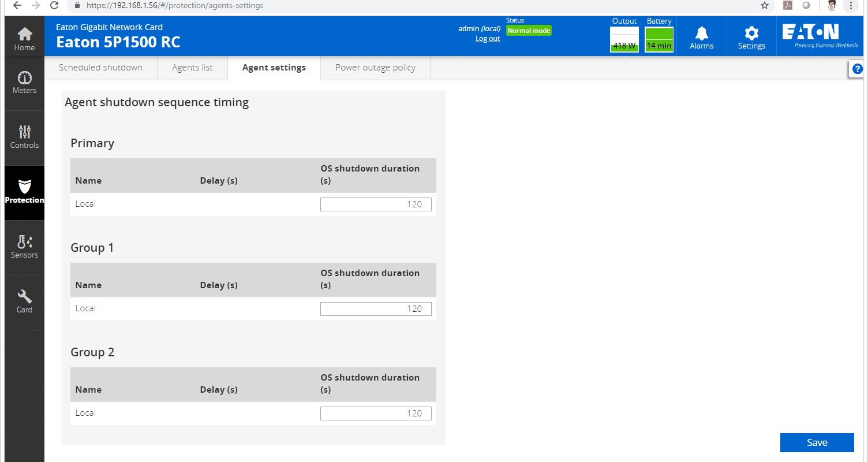Switch to Agents list tab

click(x=192, y=68)
